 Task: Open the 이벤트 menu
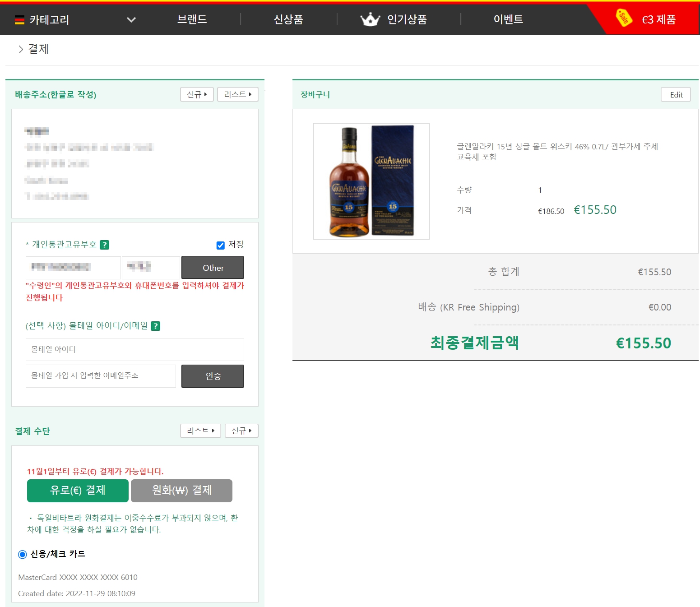pyautogui.click(x=508, y=19)
